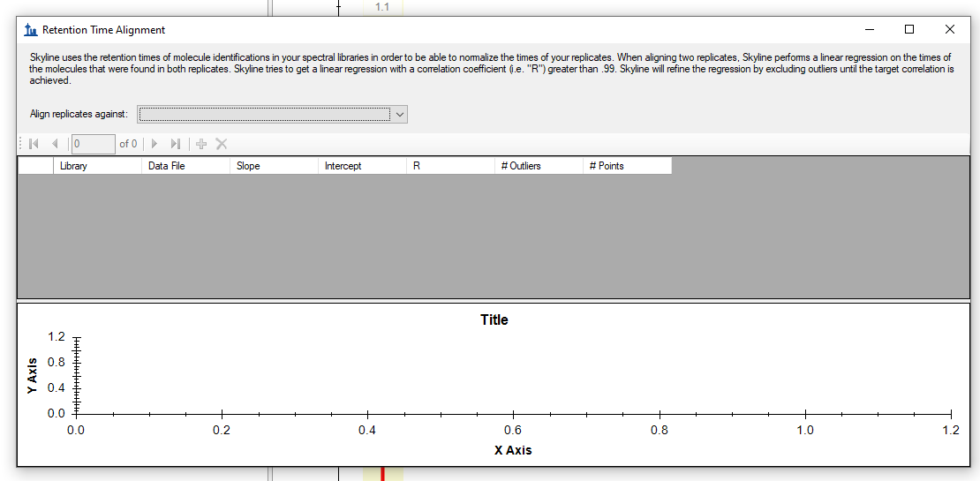
Task: Click the Slope column header
Action: tap(274, 166)
